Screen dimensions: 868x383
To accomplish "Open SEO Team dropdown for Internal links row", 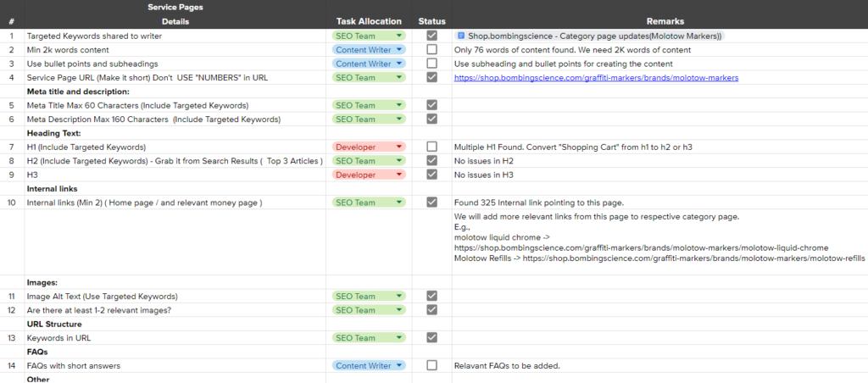I will [x=369, y=203].
